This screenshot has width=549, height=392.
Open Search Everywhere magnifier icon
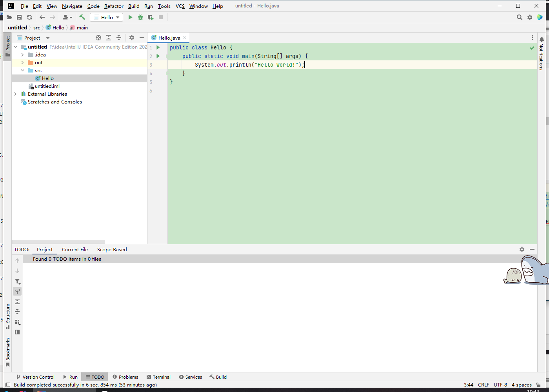click(520, 17)
